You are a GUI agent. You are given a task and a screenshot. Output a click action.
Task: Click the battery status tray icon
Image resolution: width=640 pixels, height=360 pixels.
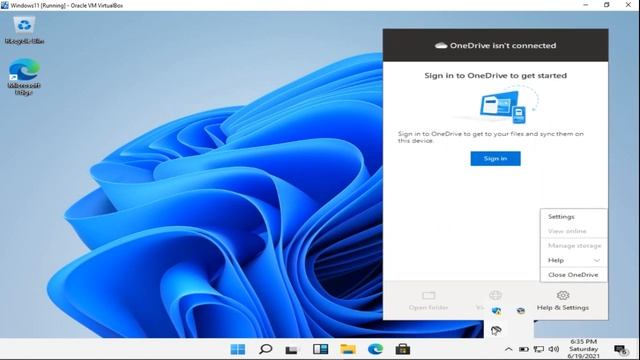pos(524,349)
